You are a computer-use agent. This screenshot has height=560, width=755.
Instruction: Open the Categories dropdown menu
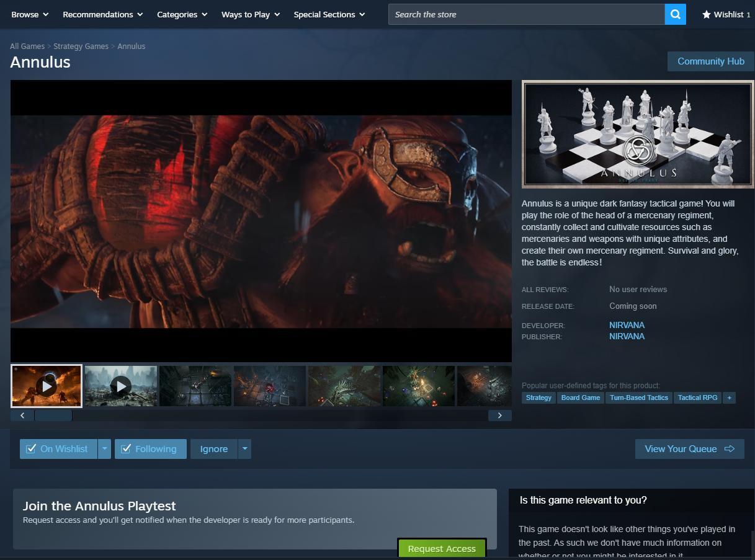tap(182, 14)
